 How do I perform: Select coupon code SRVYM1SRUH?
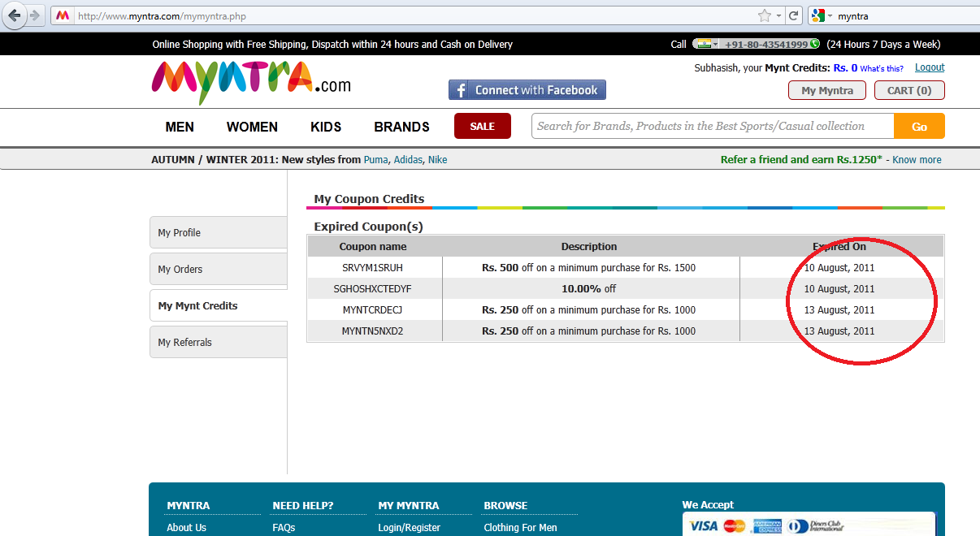tap(372, 267)
